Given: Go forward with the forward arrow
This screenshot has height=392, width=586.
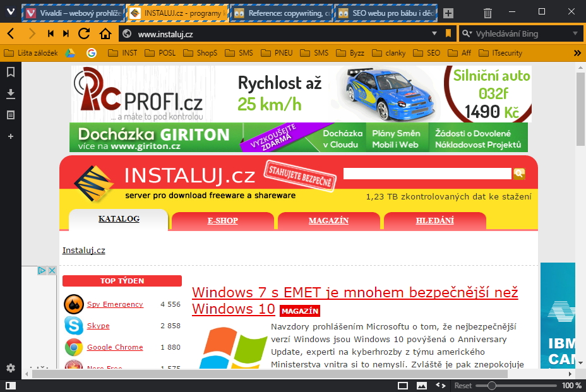Looking at the screenshot, I should (x=32, y=33).
